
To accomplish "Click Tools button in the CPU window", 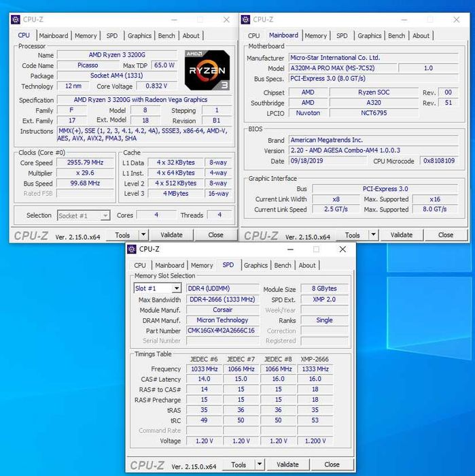I will [122, 235].
